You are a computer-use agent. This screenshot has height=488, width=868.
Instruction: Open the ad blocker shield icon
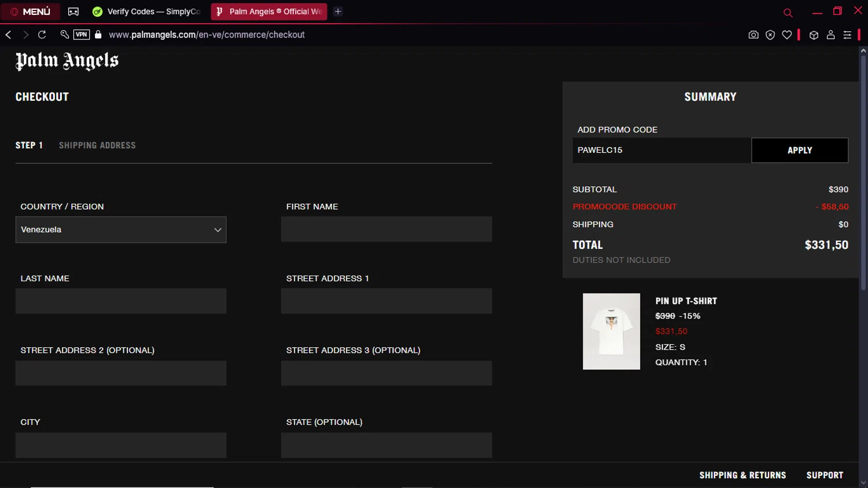click(x=770, y=35)
